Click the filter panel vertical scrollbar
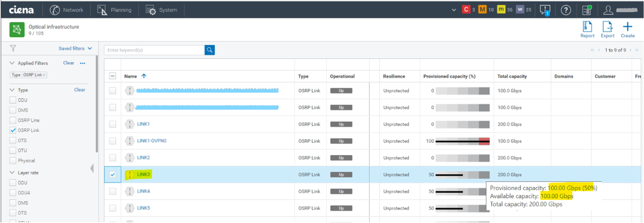The width and height of the screenshot is (644, 223). 97,104
